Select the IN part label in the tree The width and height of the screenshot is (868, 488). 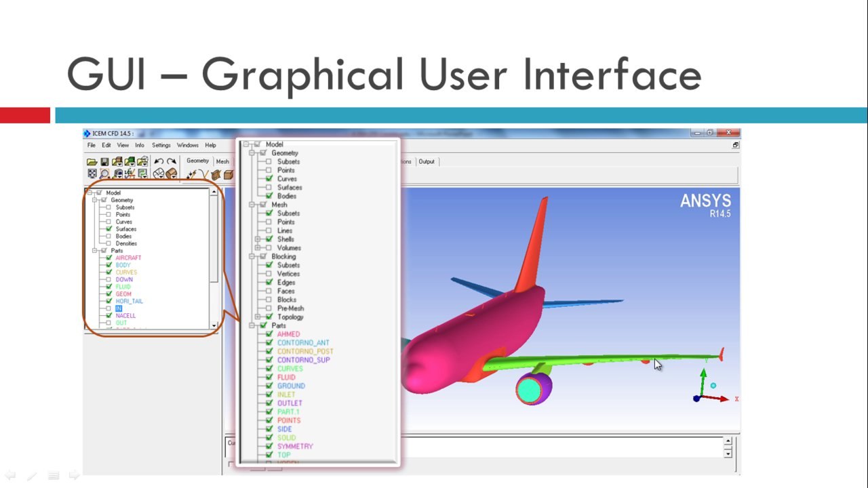pyautogui.click(x=119, y=308)
